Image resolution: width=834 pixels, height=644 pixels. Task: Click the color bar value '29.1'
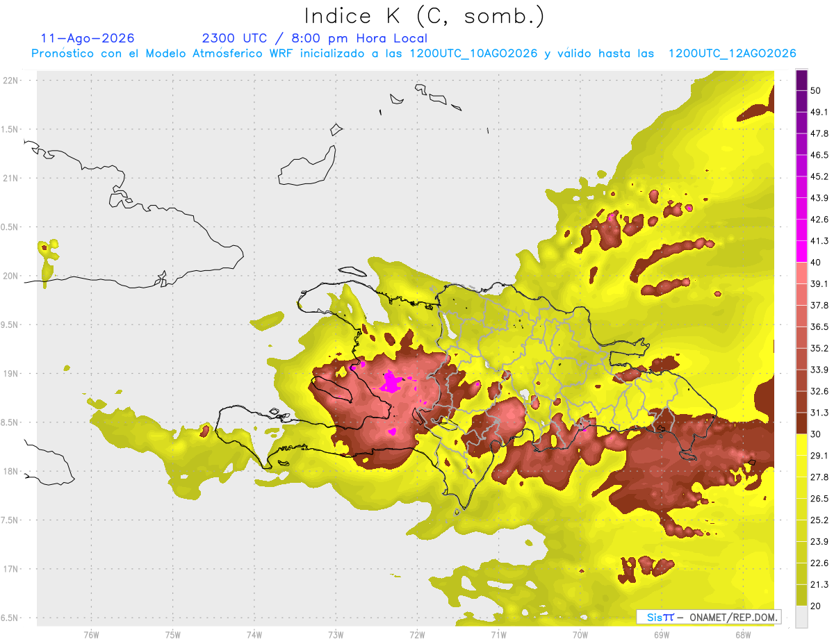pyautogui.click(x=819, y=456)
